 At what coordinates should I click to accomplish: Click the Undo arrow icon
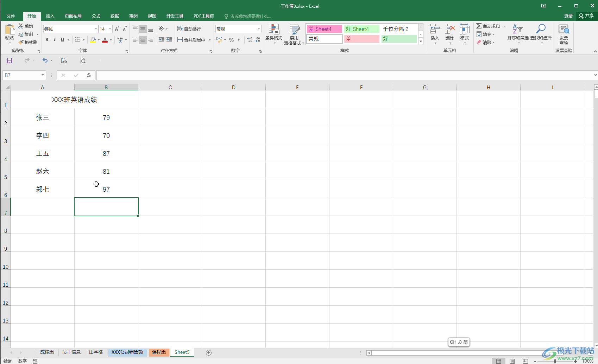pyautogui.click(x=45, y=60)
